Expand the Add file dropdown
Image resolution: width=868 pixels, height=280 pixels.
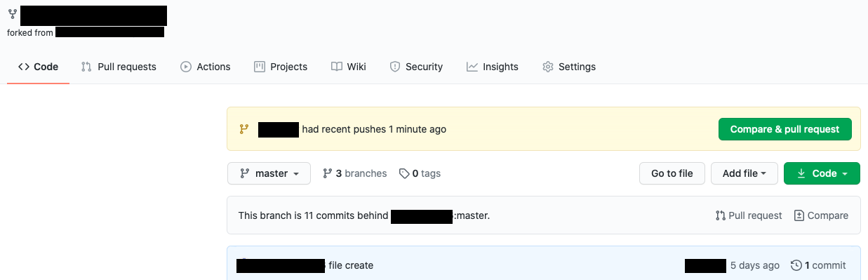[745, 173]
